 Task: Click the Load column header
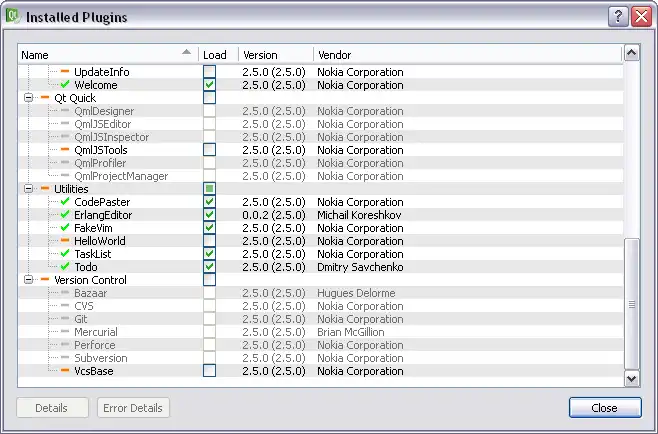[218, 55]
